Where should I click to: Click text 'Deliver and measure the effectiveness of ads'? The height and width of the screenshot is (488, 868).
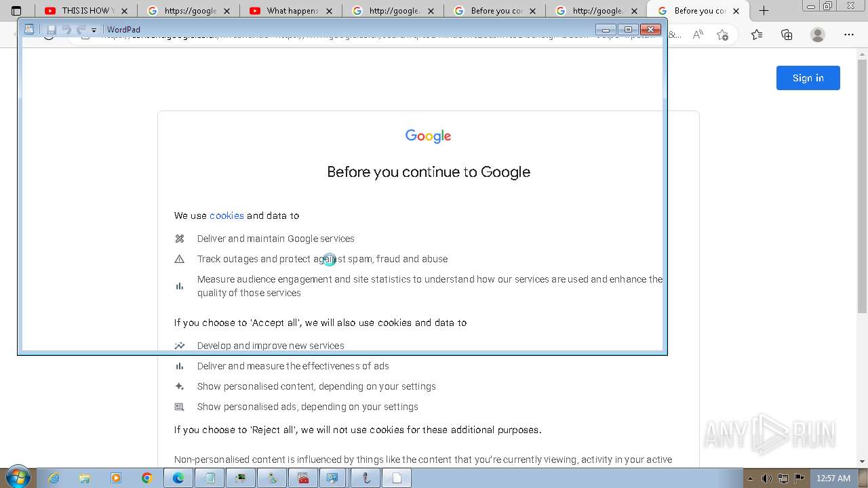(x=293, y=366)
